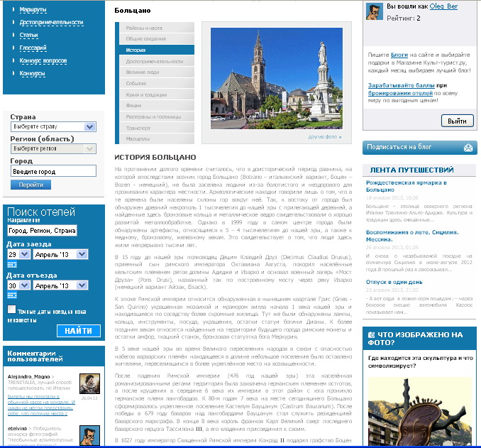481x448 pixels.
Task: Click the Перейти button
Action: (31, 185)
